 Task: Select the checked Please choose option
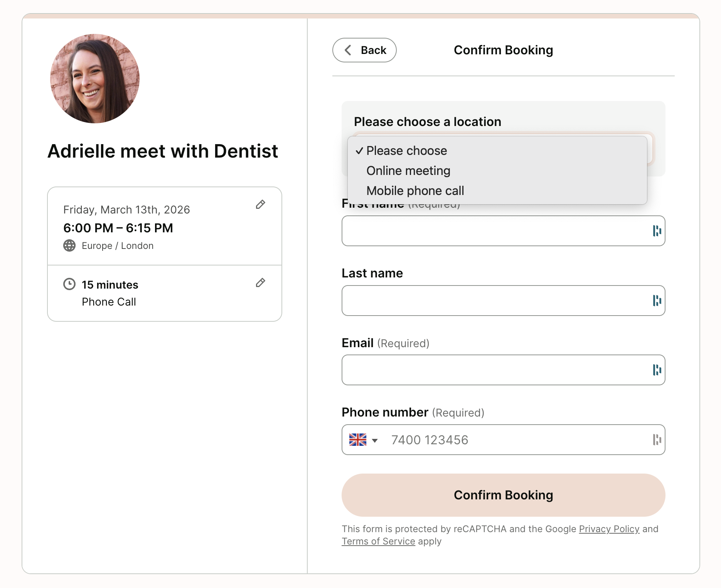click(x=406, y=150)
